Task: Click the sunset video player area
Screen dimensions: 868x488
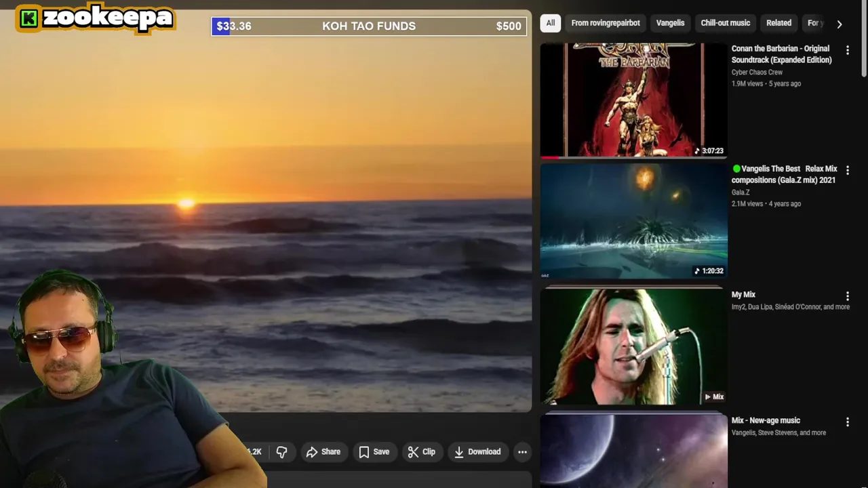Action: coord(266,210)
